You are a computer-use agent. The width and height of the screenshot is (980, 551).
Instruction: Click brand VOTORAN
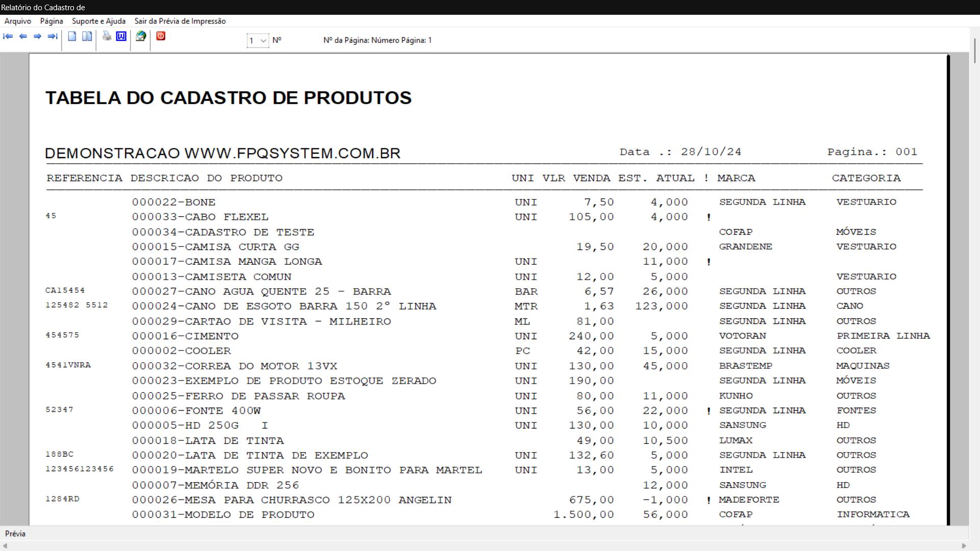pyautogui.click(x=743, y=336)
